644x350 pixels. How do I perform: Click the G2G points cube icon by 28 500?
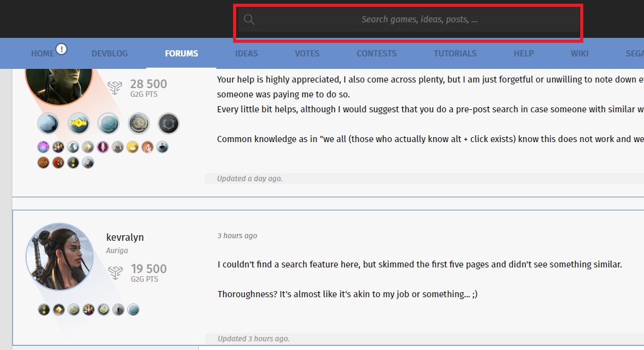115,88
